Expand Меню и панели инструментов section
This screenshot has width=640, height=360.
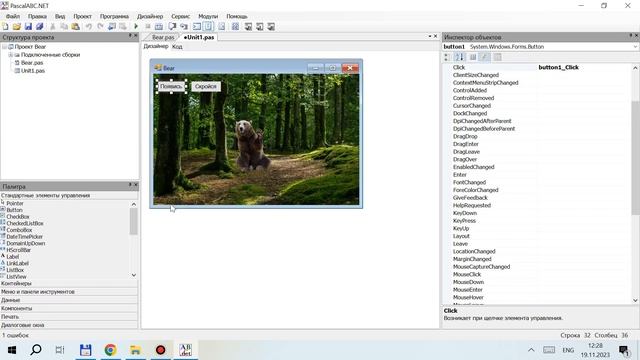(x=69, y=292)
